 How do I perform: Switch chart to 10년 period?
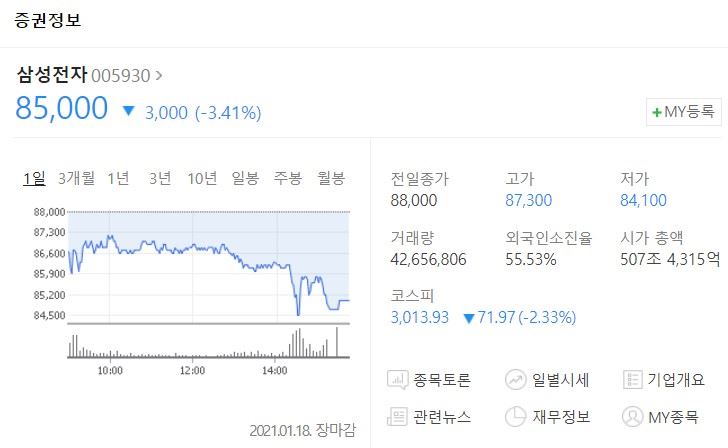pyautogui.click(x=202, y=178)
